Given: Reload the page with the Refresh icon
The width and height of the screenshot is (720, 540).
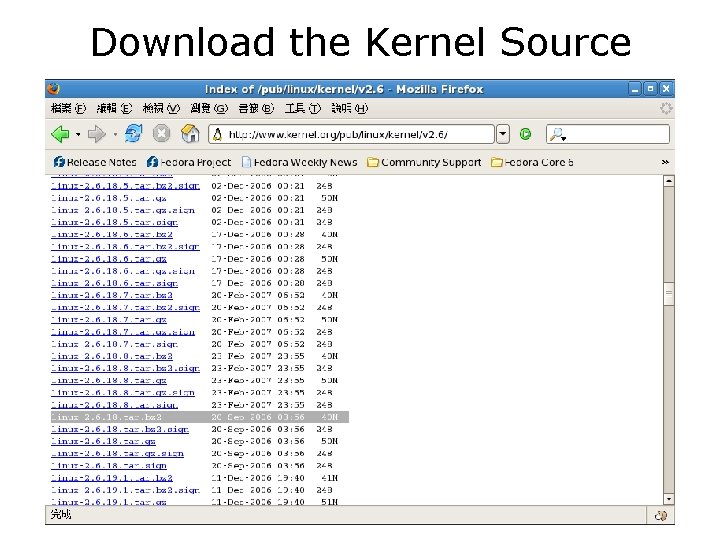Looking at the screenshot, I should pos(134,134).
